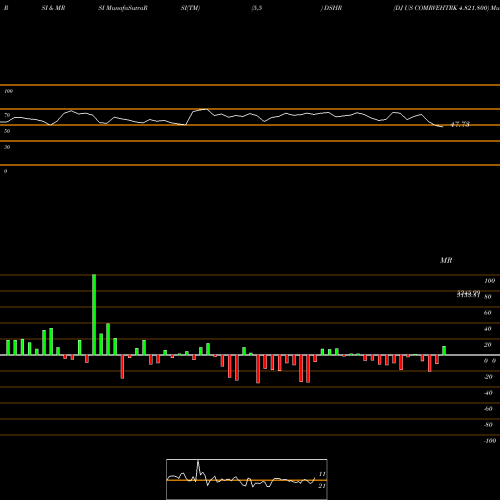Click the 'MR' label above the bar chart
The width and height of the screenshot is (500, 500).
(446, 260)
